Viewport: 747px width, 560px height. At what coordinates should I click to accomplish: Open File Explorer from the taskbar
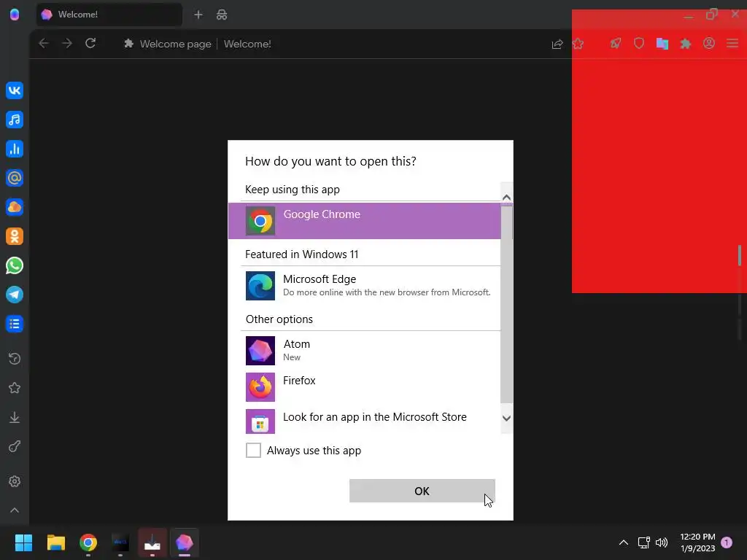(x=55, y=542)
